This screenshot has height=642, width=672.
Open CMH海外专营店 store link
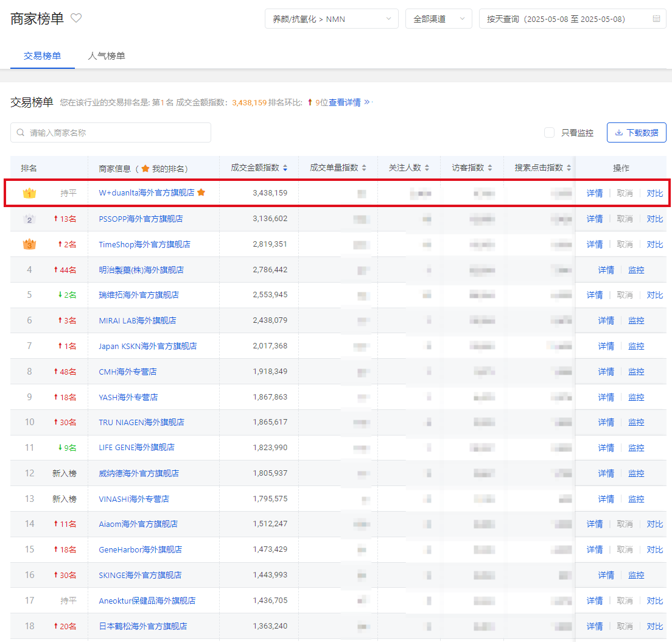(128, 372)
